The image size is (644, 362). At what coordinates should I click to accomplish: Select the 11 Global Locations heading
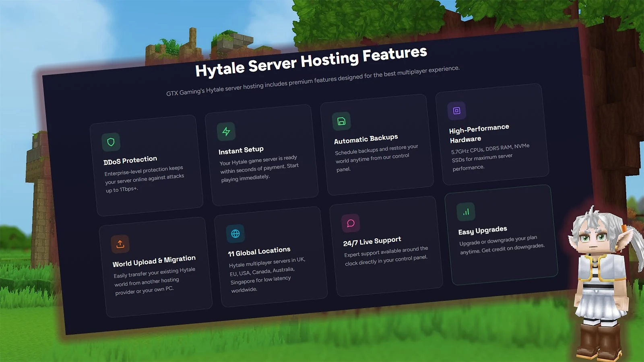[259, 251]
